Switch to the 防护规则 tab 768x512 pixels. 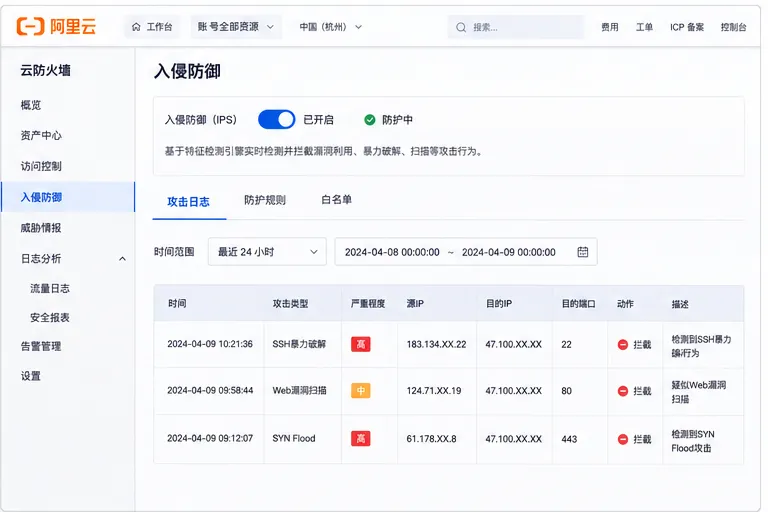pos(265,200)
